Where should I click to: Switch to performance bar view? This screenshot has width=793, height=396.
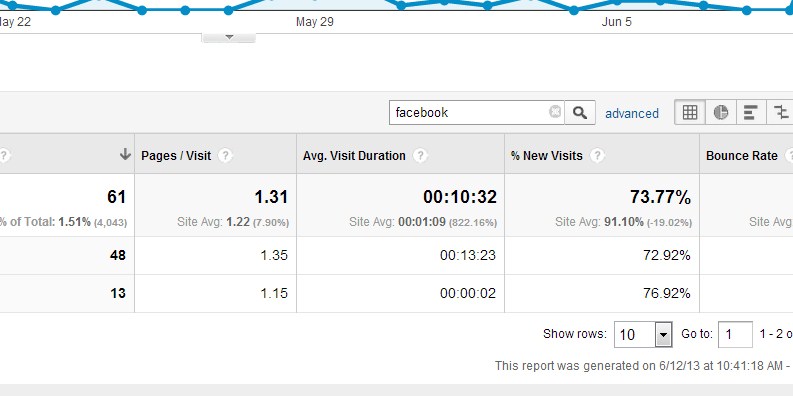(751, 112)
